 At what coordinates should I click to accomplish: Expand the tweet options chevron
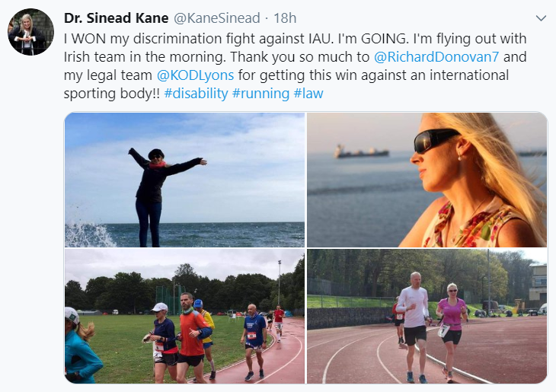[541, 18]
